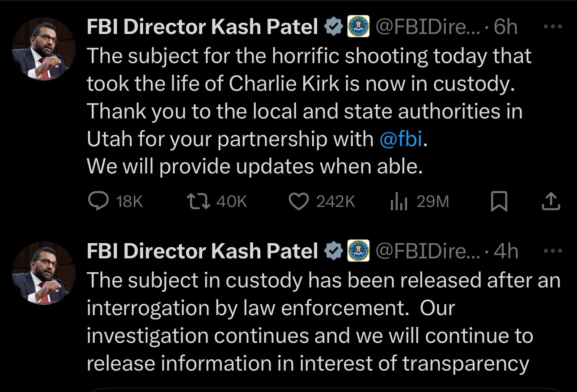Viewport: 577px width, 392px height.
Task: Tap the share icon on first tweet
Action: [551, 202]
